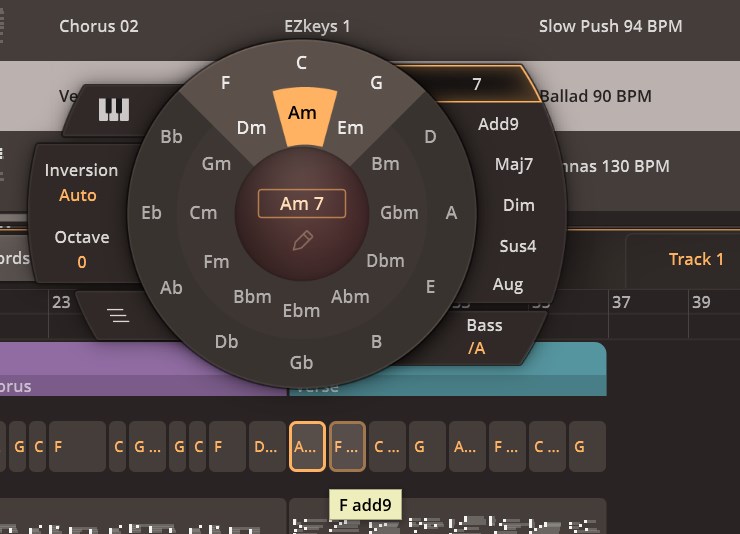Click the piano keyboard icon
740x534 pixels.
click(114, 110)
